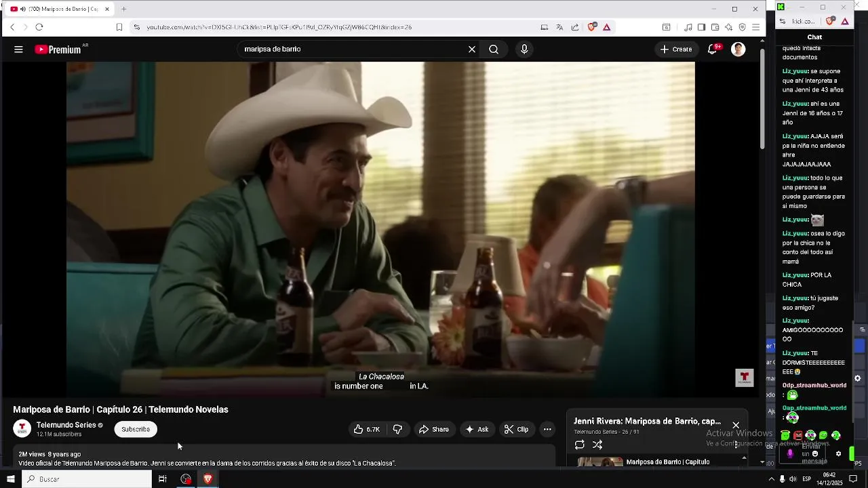The image size is (868, 488).
Task: Mute the tab via speaker icon
Action: coord(22,9)
